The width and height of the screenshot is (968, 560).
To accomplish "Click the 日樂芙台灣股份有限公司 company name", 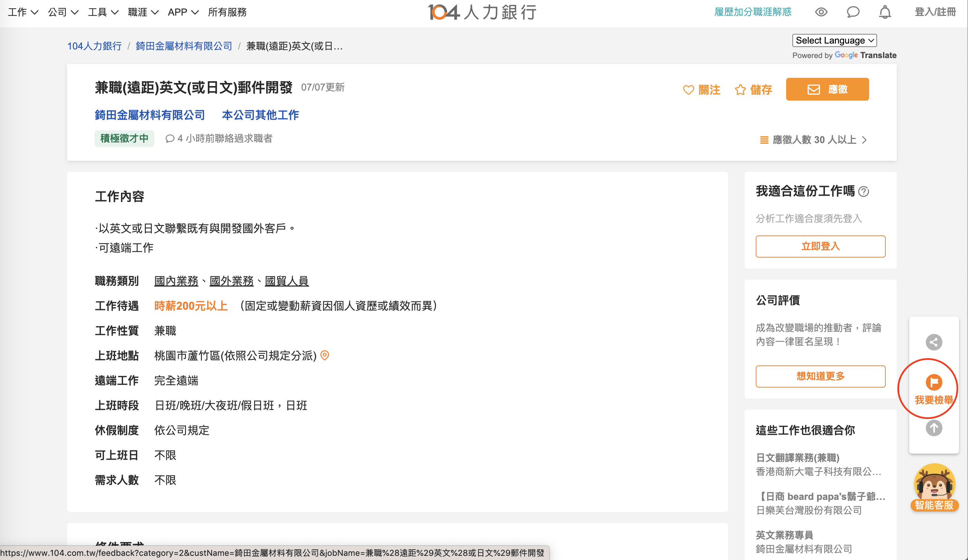I will 809,510.
